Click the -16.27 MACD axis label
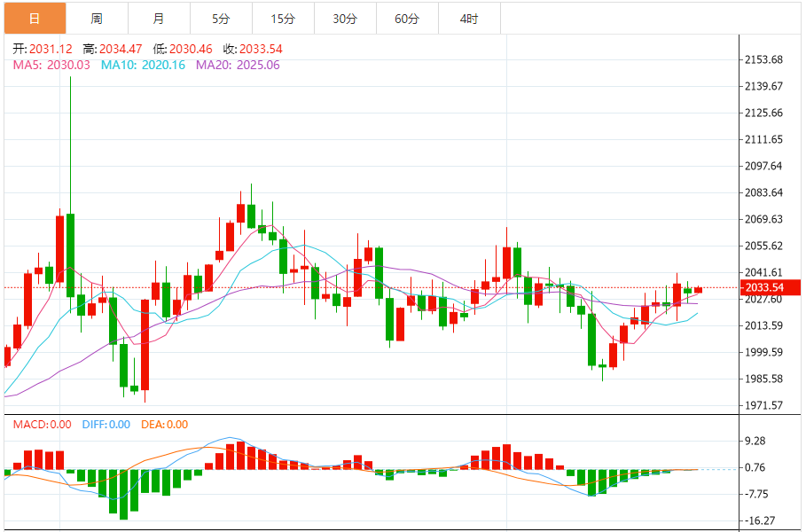Image resolution: width=806 pixels, height=532 pixels. (758, 521)
